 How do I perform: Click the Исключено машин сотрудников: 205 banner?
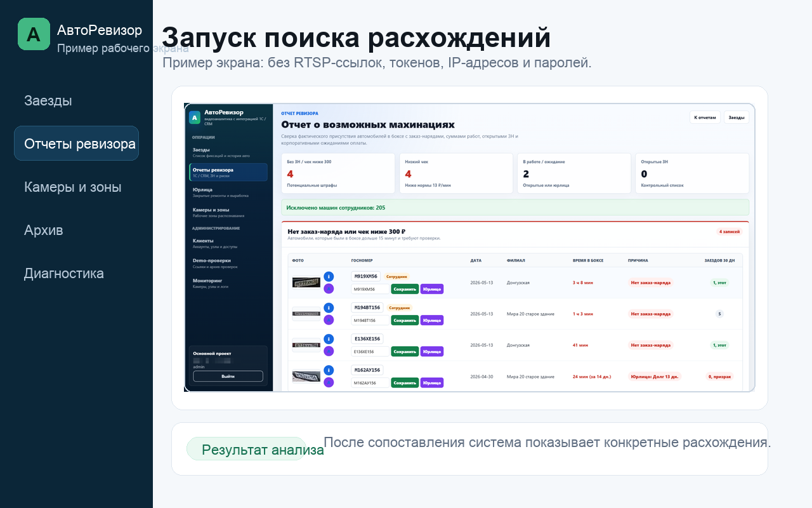515,208
